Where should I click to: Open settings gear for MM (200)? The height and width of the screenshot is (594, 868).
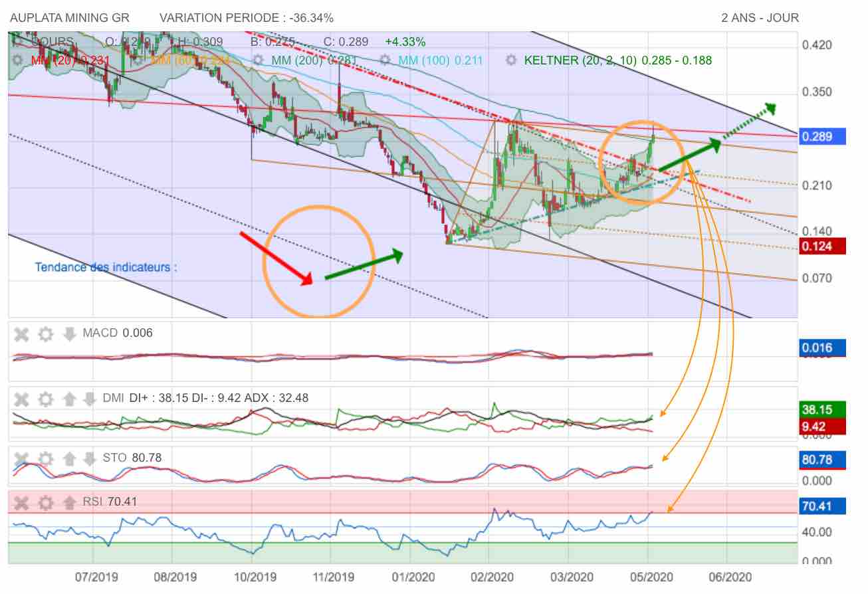[259, 60]
